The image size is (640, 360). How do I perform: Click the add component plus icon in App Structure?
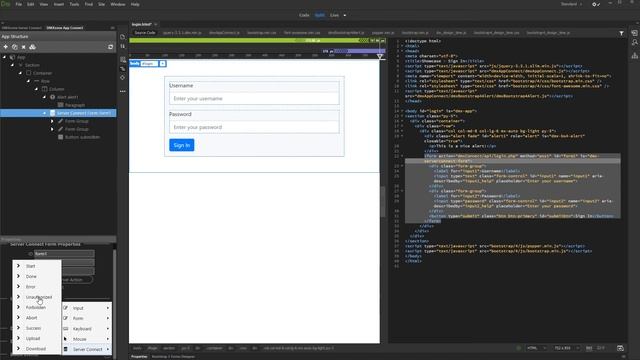(x=6, y=47)
